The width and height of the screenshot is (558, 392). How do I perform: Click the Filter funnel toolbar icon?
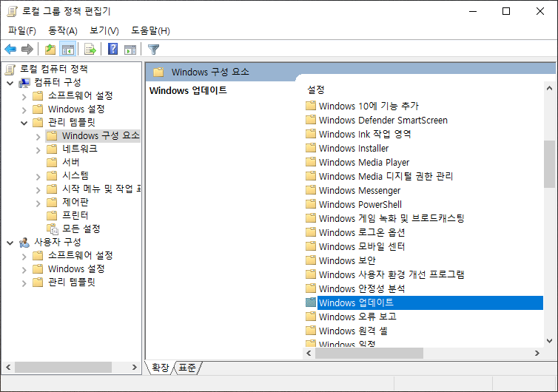click(153, 49)
